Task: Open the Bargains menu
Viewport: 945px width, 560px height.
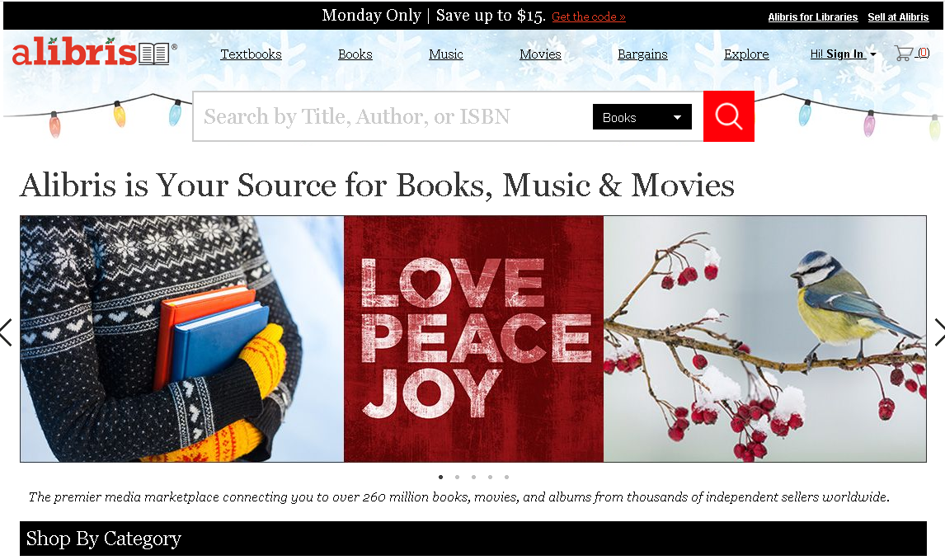Action: [642, 54]
